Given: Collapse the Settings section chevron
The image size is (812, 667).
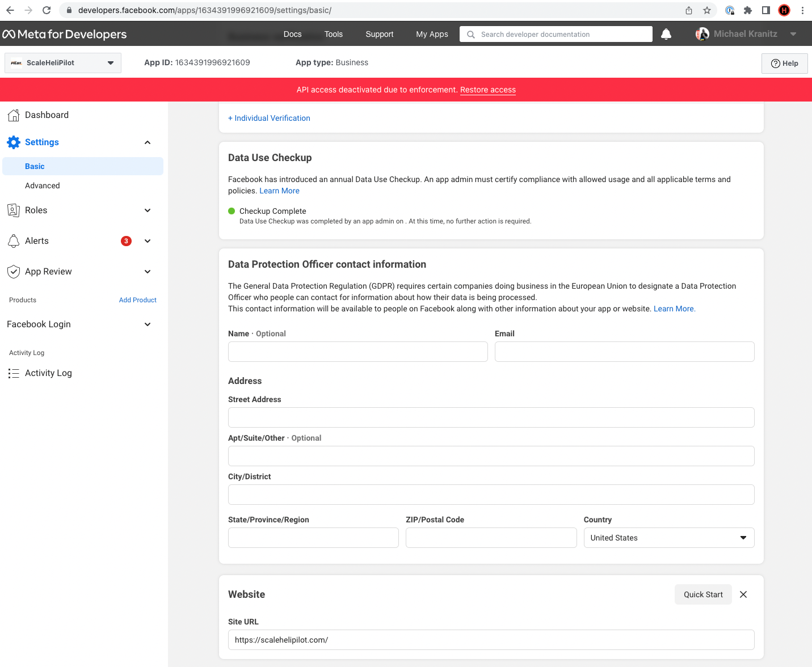Looking at the screenshot, I should [x=148, y=142].
